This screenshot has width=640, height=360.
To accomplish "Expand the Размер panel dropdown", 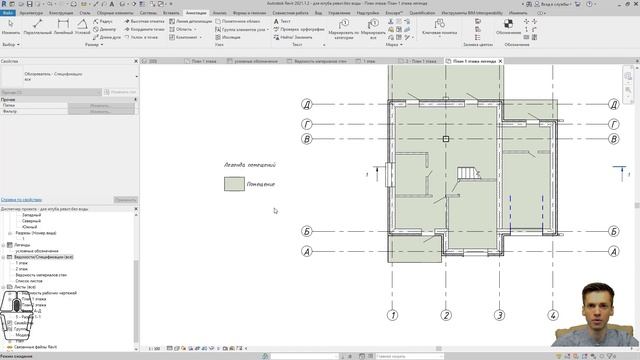I will pyautogui.click(x=94, y=44).
